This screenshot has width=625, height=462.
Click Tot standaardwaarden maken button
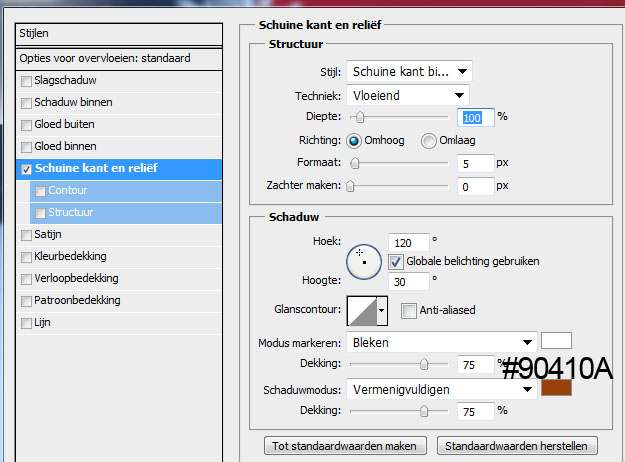345,446
